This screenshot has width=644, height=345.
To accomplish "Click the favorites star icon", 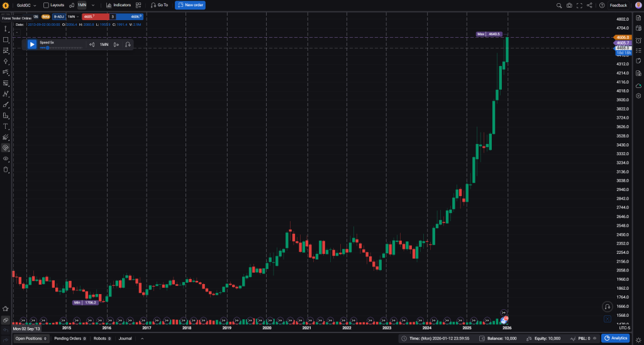I will [5, 309].
